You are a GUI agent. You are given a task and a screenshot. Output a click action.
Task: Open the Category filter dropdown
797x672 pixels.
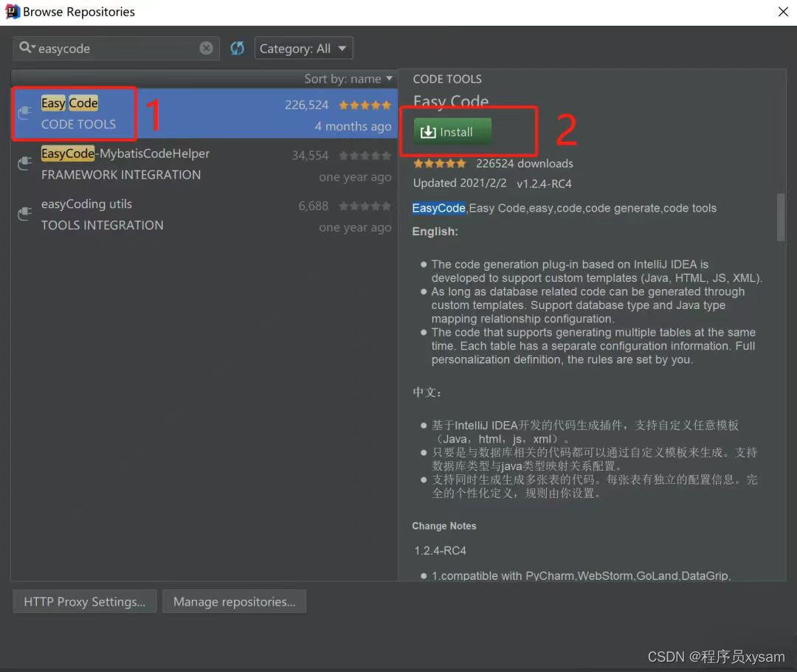[303, 47]
